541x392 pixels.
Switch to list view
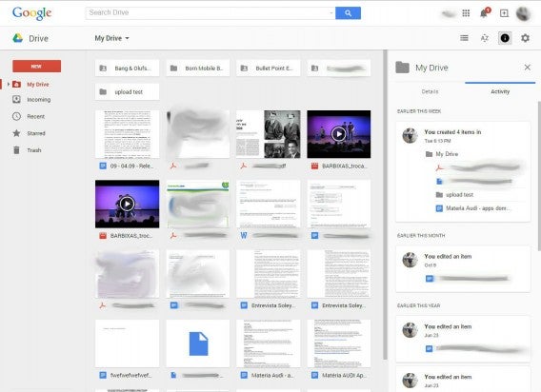coord(465,38)
